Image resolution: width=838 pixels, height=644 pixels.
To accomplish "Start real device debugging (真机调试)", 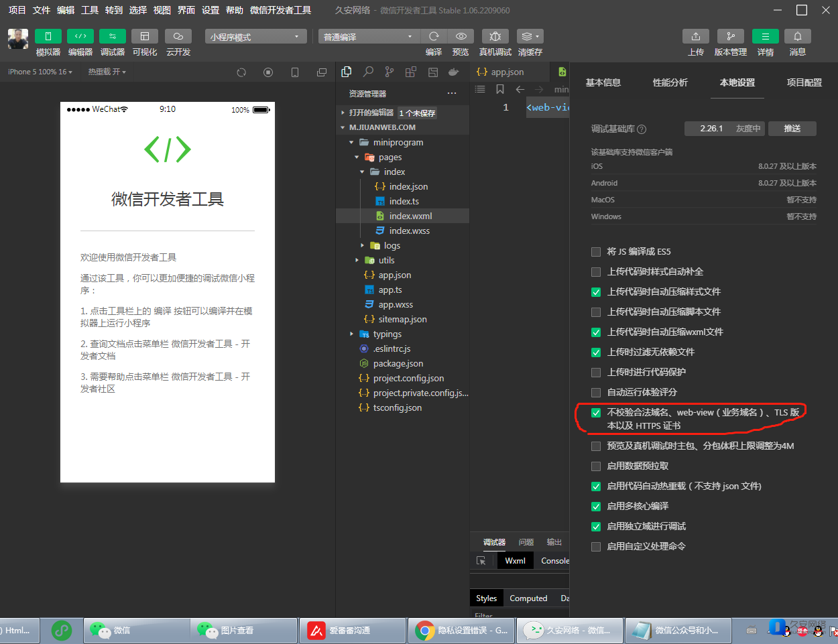I will (495, 36).
